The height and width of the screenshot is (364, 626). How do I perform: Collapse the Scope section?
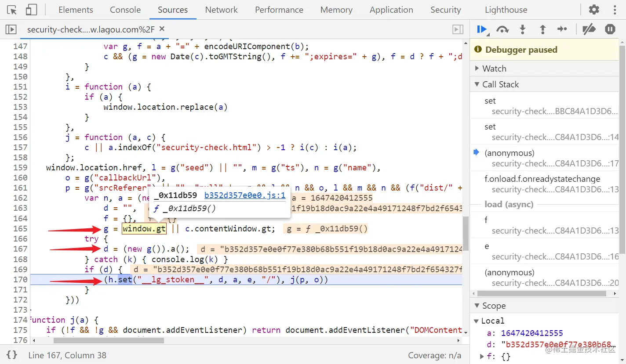pyautogui.click(x=545, y=306)
